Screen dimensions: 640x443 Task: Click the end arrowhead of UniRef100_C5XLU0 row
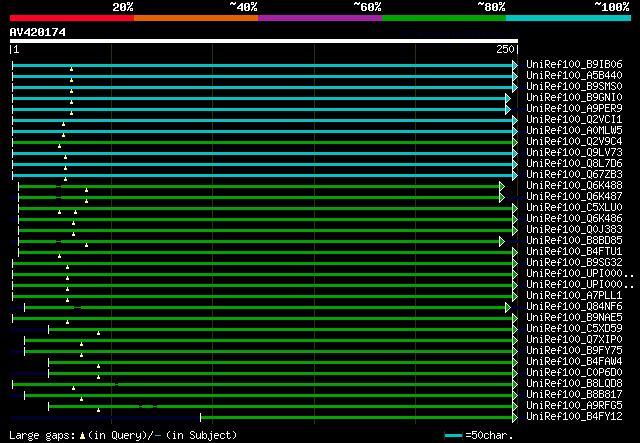pyautogui.click(x=515, y=209)
